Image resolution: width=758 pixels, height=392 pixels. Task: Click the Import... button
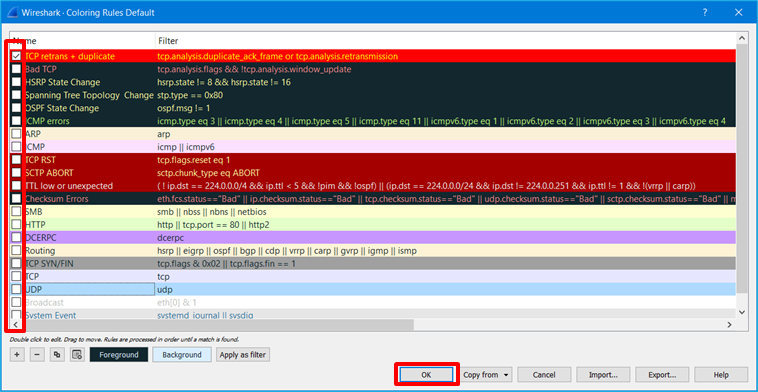click(x=603, y=375)
